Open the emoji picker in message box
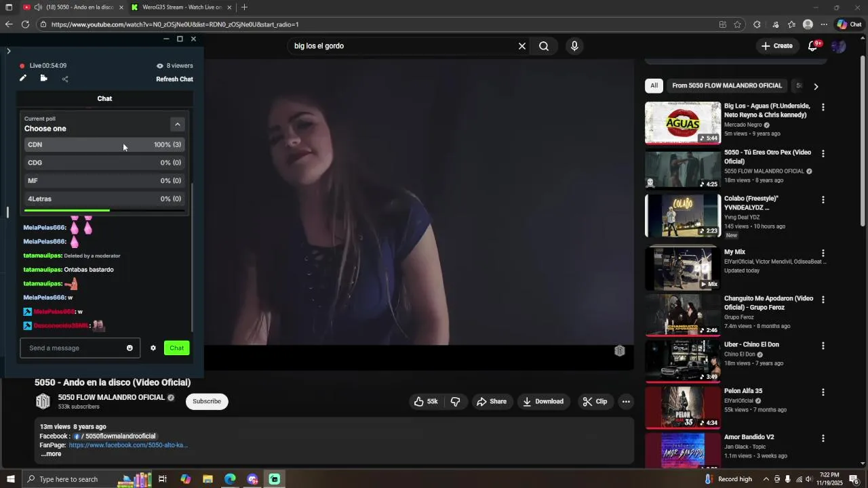This screenshot has width=868, height=488. 130,348
